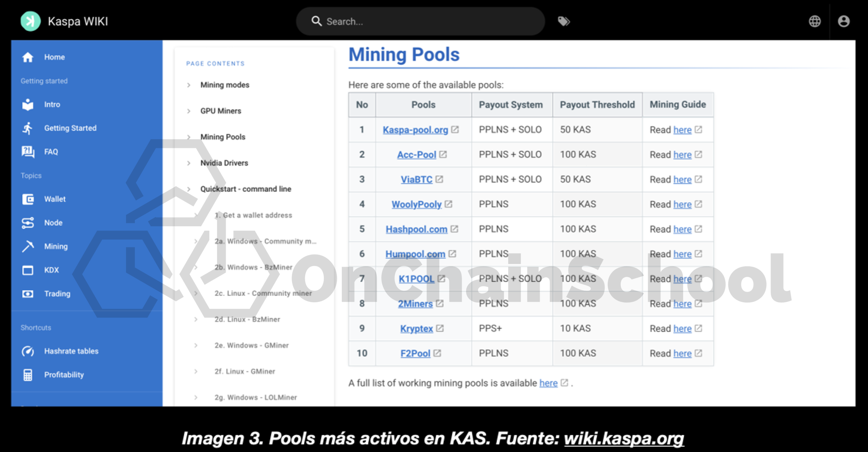Expand the 2b. Windows - BzMiner chevron

click(x=196, y=267)
